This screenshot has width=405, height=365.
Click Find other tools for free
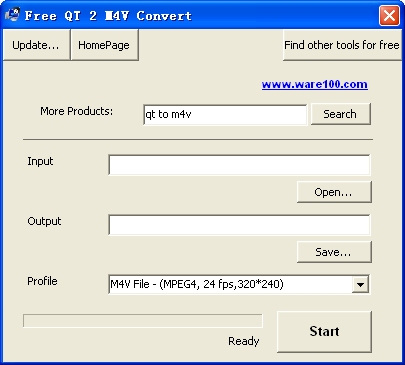tap(342, 45)
